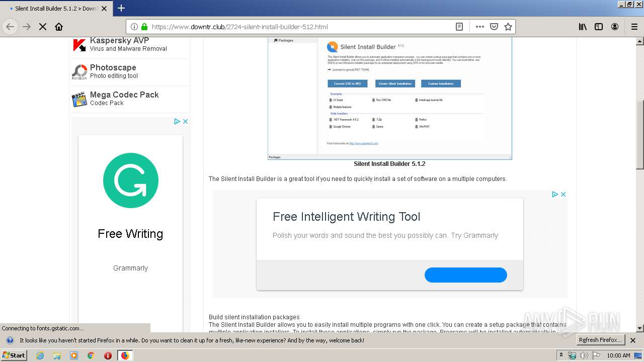Click the page vertical scrollbar thumb
The width and height of the screenshot is (644, 362).
coord(639,135)
